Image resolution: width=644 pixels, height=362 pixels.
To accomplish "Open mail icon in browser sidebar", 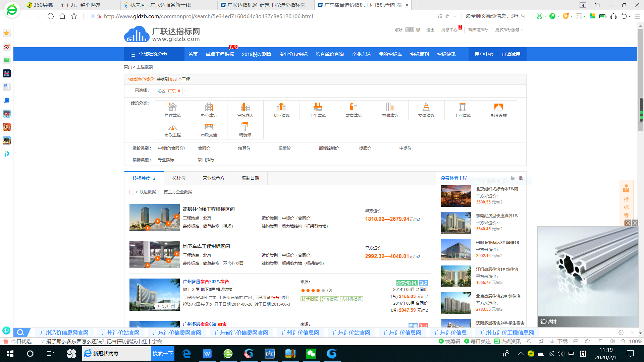I will [x=7, y=60].
